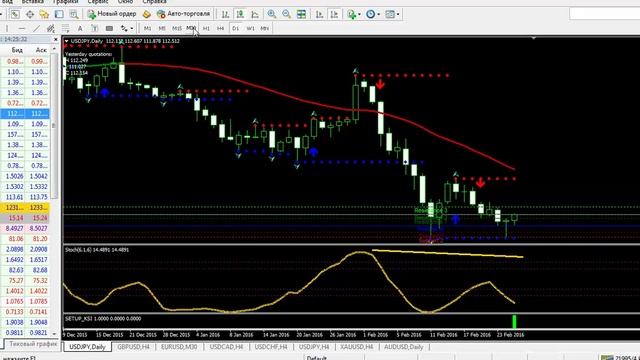Viewport: 640px width, 360px height.
Task: Select the Fibonacci retracement tool
Action: [65, 28]
